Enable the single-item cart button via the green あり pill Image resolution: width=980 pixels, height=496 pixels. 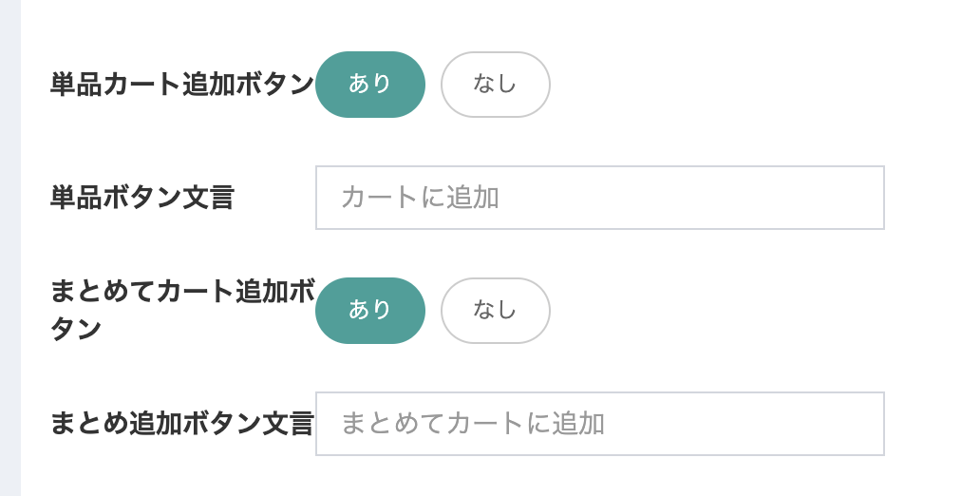click(370, 85)
